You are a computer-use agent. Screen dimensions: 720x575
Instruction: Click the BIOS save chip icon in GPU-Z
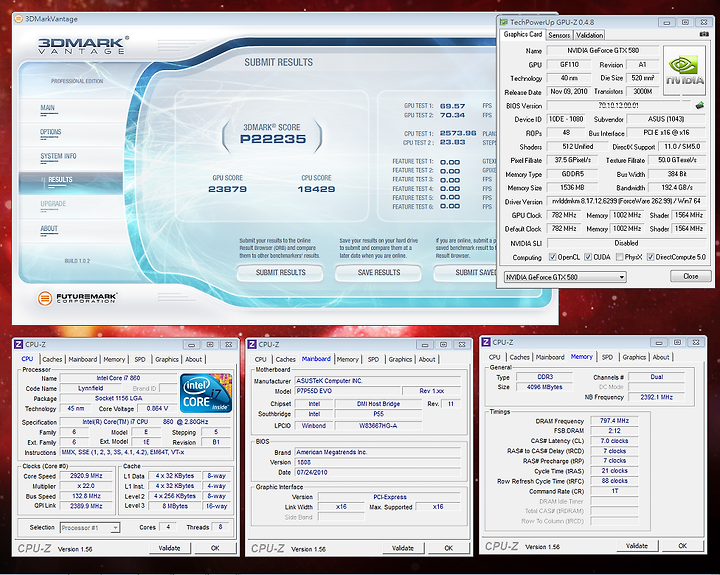pyautogui.click(x=699, y=106)
